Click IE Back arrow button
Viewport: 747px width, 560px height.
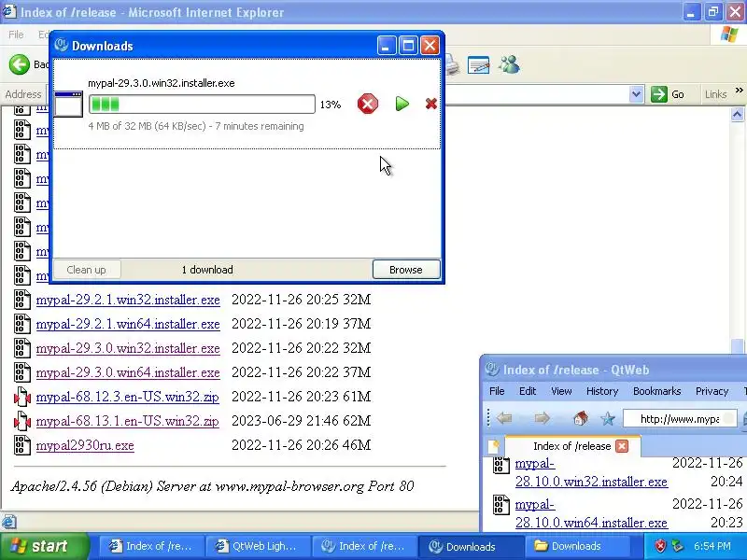point(20,64)
